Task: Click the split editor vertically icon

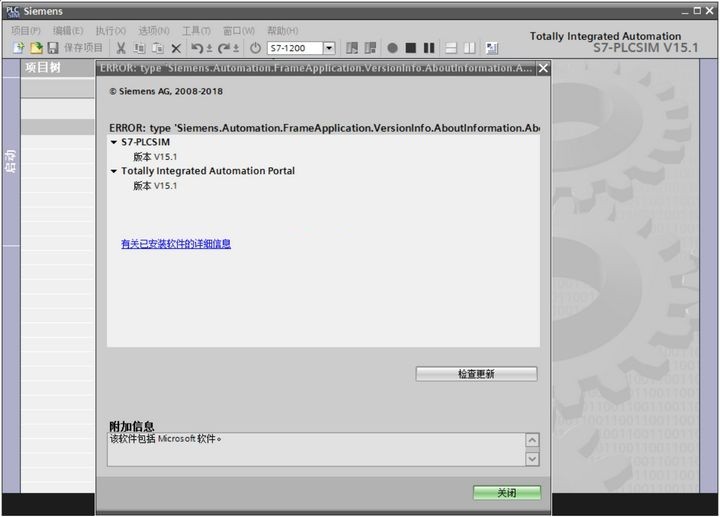Action: (x=469, y=48)
